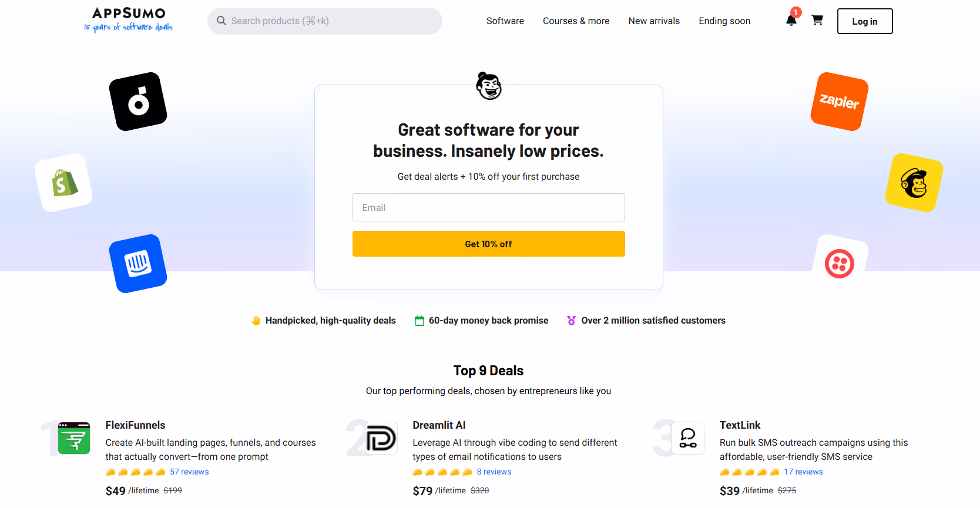Focus the Search products field

[325, 21]
